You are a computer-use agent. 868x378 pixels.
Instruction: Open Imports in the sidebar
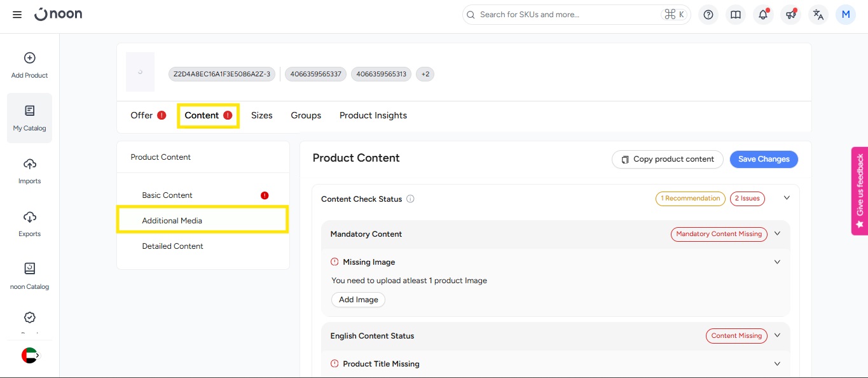pos(29,171)
